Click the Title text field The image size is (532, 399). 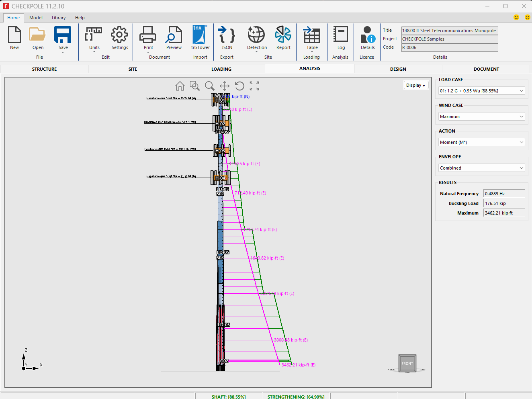(450, 31)
